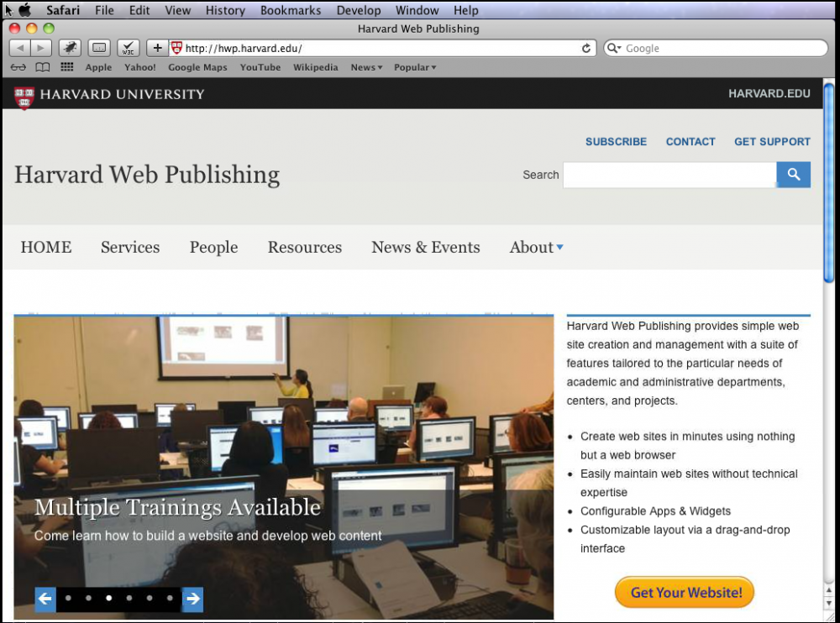Open the Wikipedia bookmark

(x=316, y=67)
